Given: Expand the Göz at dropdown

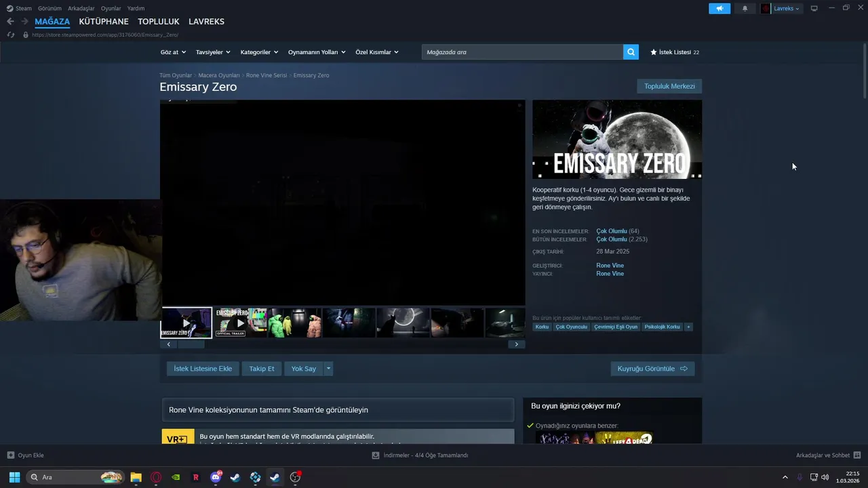Looking at the screenshot, I should tap(172, 52).
